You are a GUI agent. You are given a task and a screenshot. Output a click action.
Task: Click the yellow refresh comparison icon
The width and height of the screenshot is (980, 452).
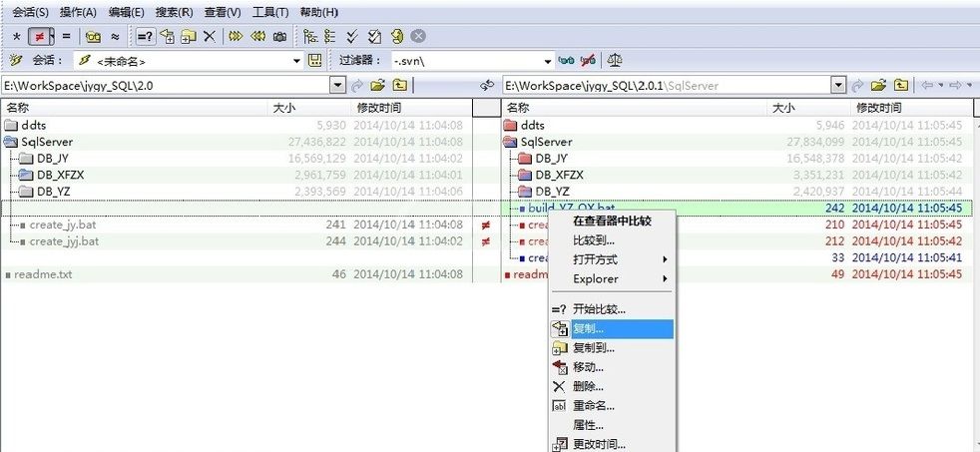point(397,36)
